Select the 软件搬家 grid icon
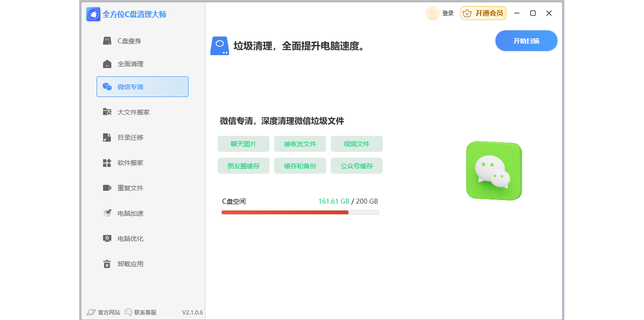Viewport: 644px width, 320px height. tap(107, 163)
